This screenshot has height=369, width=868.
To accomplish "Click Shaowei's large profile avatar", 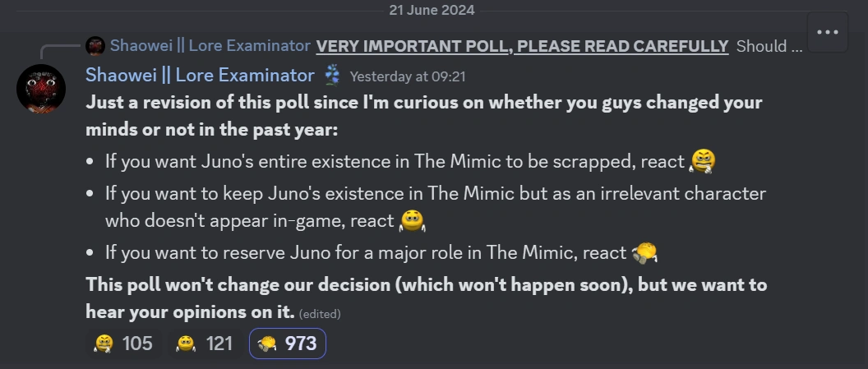I will 41,89.
